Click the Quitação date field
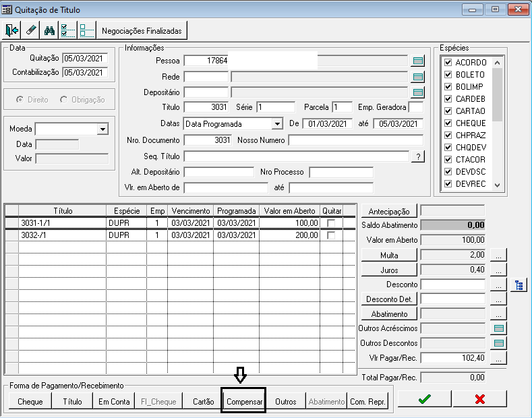Viewport: 532px width, 418px height. [x=85, y=59]
